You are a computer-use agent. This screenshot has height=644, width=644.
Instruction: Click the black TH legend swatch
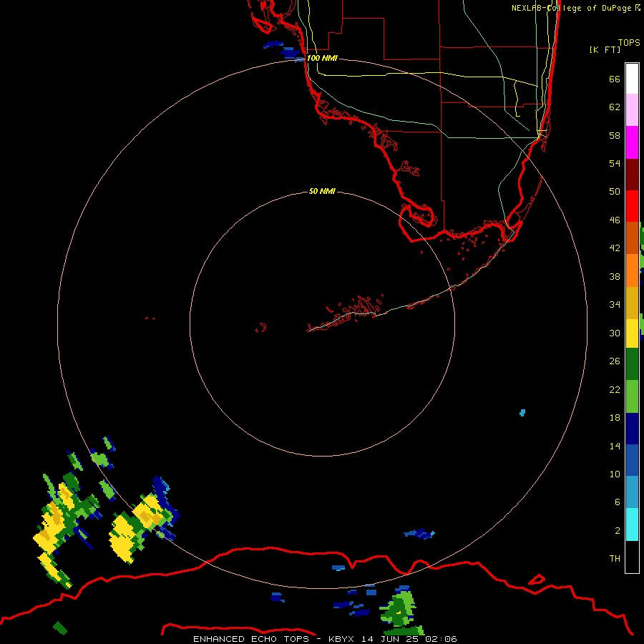click(632, 557)
